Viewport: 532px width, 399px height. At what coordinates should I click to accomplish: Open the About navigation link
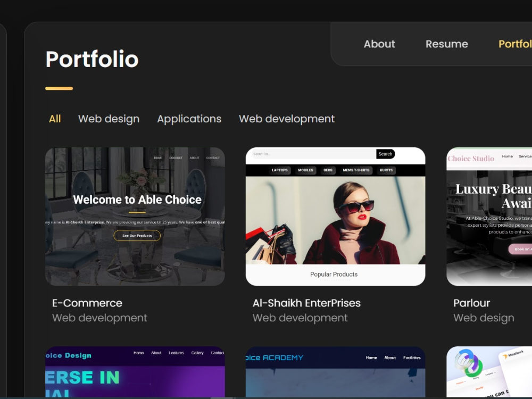(379, 44)
